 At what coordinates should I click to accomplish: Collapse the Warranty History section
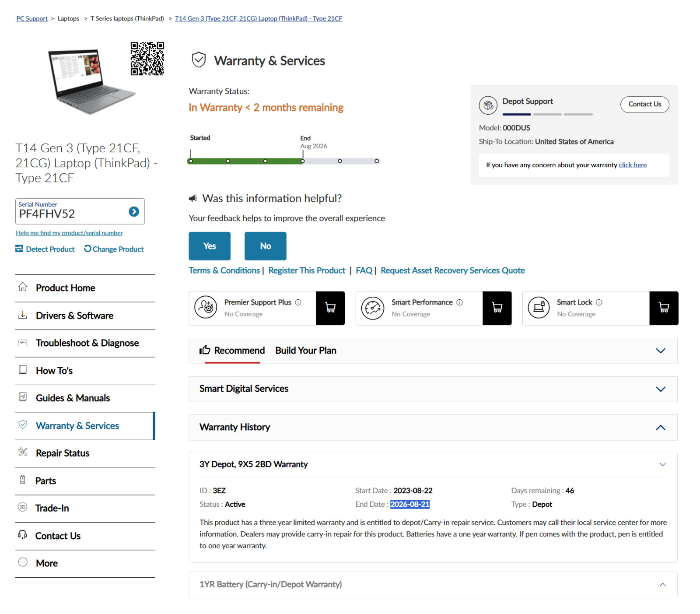pos(661,428)
